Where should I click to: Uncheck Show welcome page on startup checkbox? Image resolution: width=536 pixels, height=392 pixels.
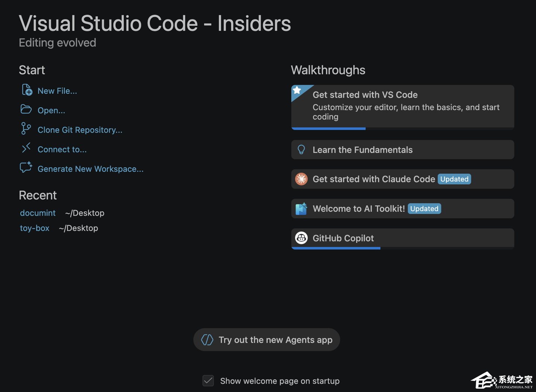pos(208,380)
